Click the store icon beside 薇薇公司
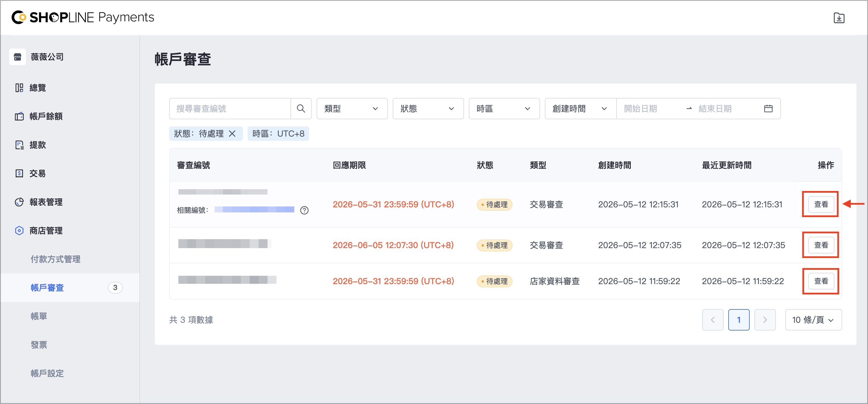 tap(18, 57)
